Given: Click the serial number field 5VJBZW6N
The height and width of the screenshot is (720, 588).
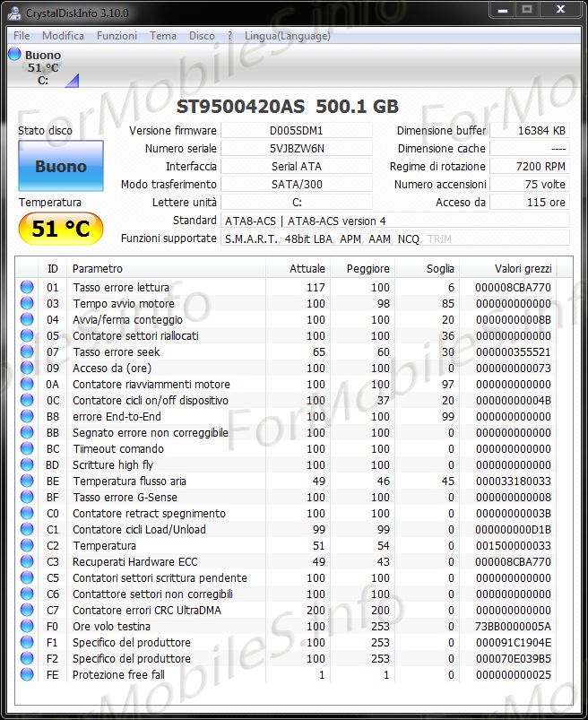Looking at the screenshot, I should click(x=297, y=149).
